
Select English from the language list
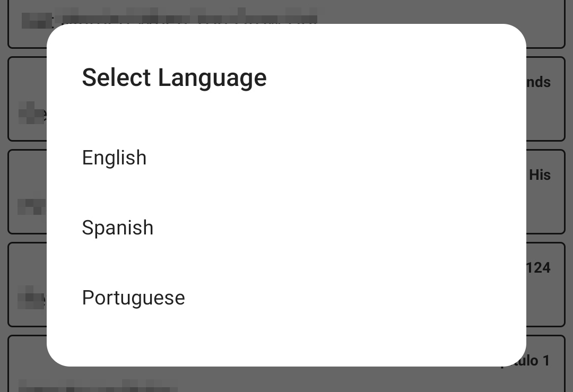point(114,158)
